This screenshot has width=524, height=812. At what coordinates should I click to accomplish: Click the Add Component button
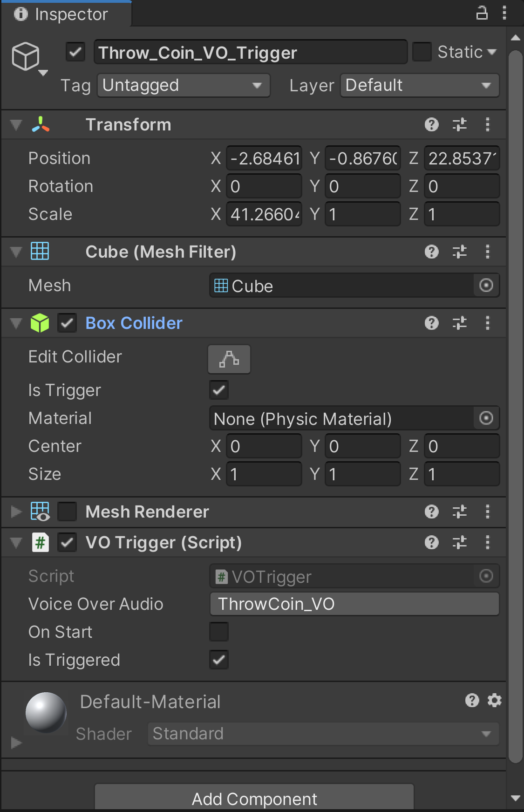(x=254, y=798)
